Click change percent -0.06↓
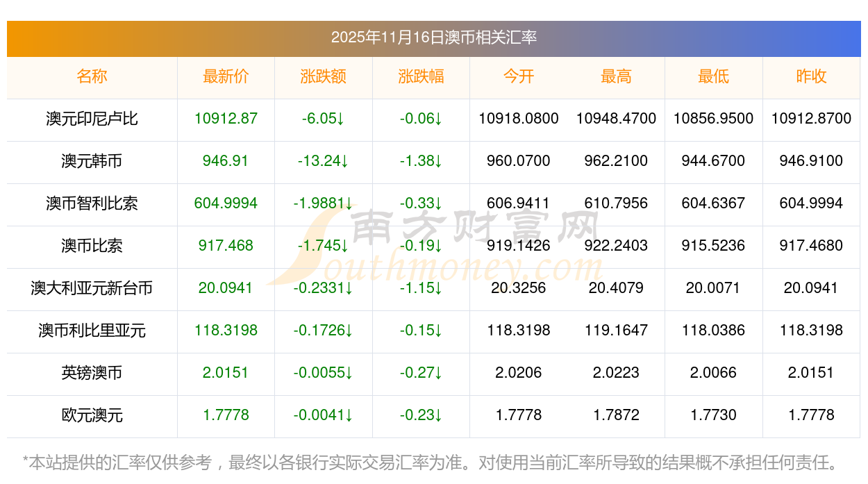Viewport: 868px width, 484px height. tap(421, 119)
